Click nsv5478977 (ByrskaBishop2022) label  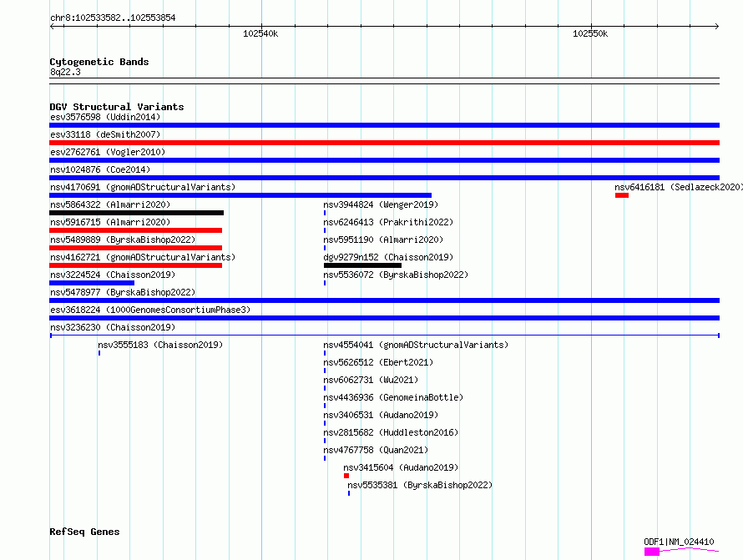(123, 292)
